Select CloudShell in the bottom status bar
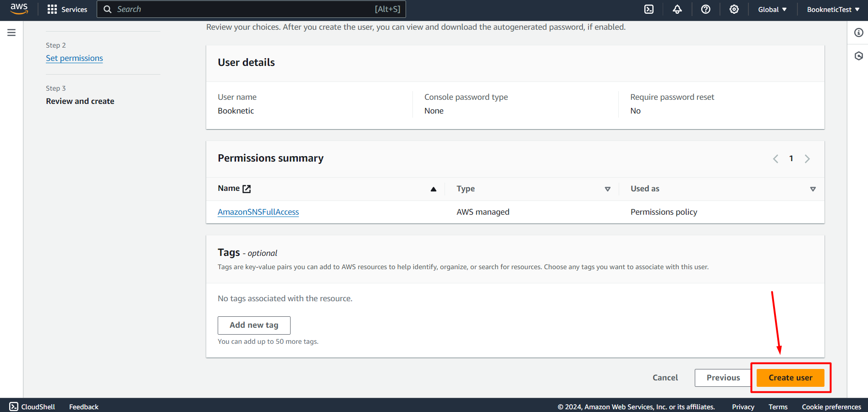Screen dimensions: 868x412 click(x=32, y=407)
